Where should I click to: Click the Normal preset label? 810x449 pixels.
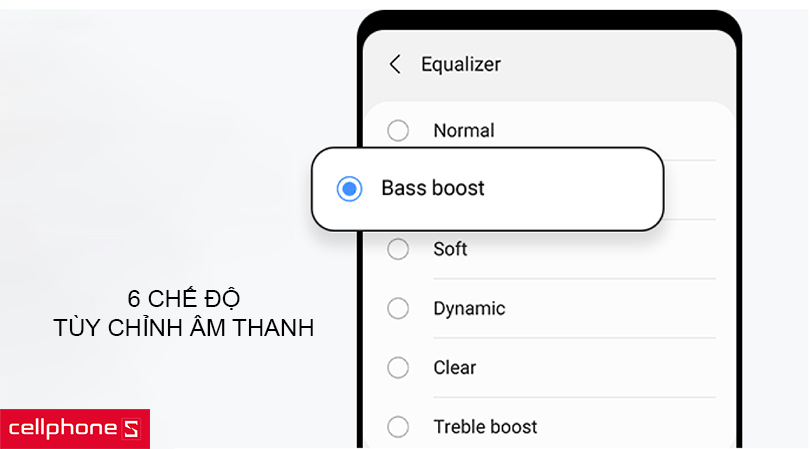(463, 130)
